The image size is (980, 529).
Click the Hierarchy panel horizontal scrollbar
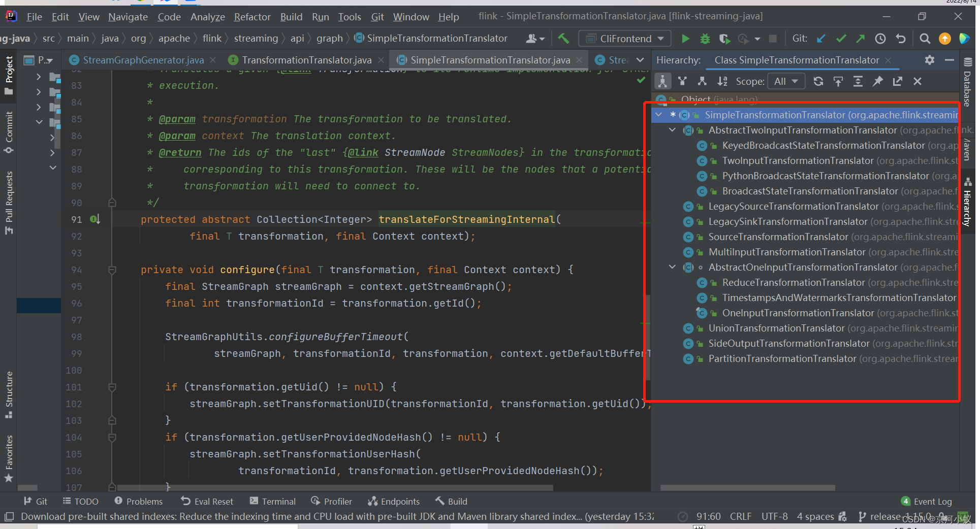(748, 487)
